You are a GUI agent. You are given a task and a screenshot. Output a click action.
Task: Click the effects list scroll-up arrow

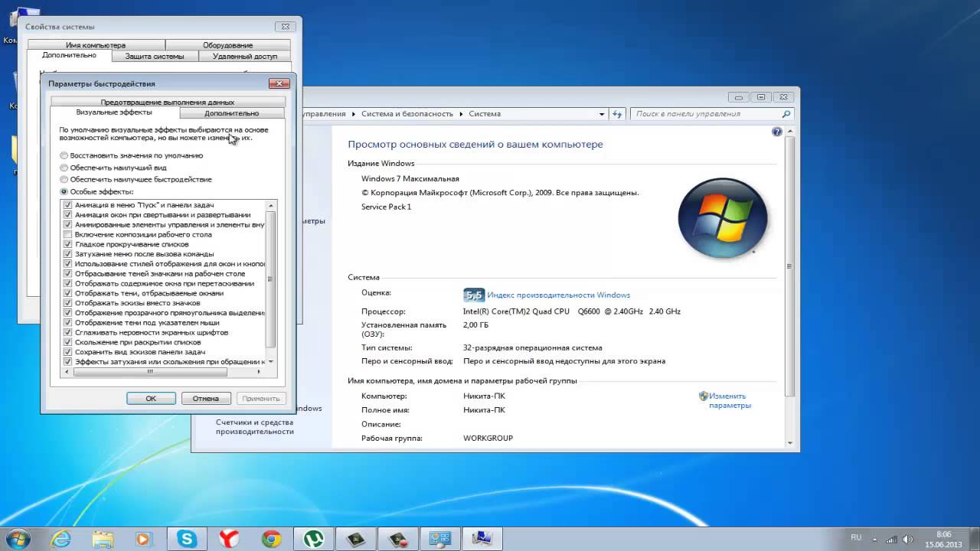(x=270, y=206)
